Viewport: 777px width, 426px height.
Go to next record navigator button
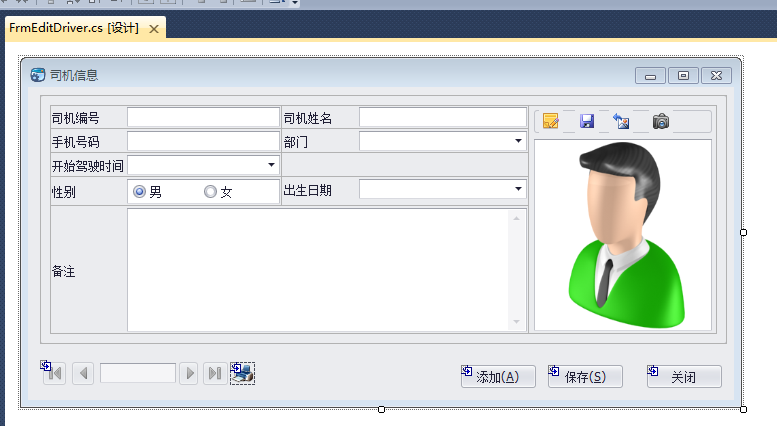(x=189, y=373)
